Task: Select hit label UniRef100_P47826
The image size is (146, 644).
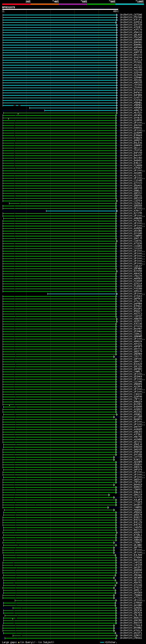Action: click(131, 221)
